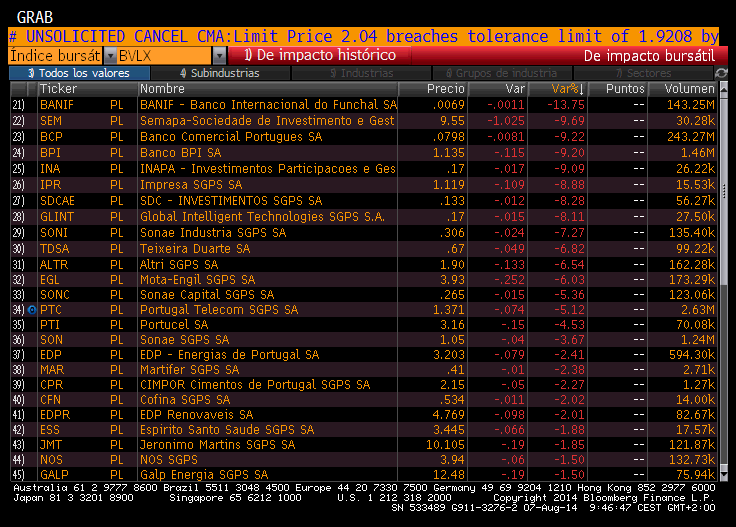
Task: Click volume 243.27M for BCP
Action: 691,137
